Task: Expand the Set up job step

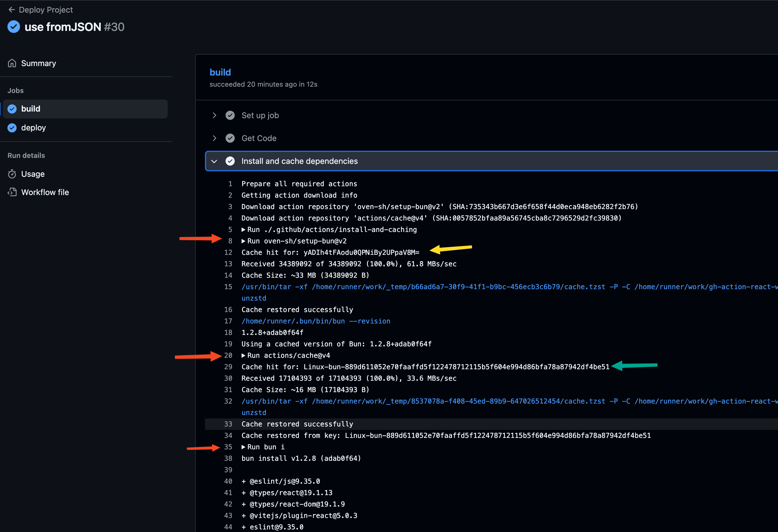Action: (x=215, y=116)
